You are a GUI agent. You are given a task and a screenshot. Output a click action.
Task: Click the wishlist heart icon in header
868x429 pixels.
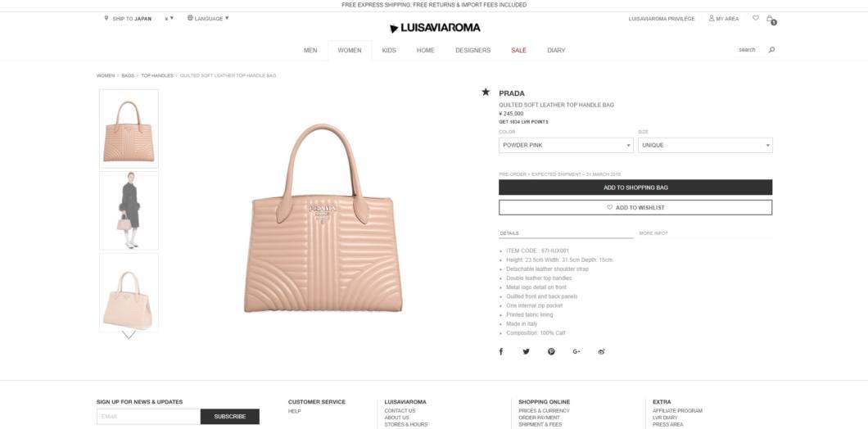tap(756, 18)
